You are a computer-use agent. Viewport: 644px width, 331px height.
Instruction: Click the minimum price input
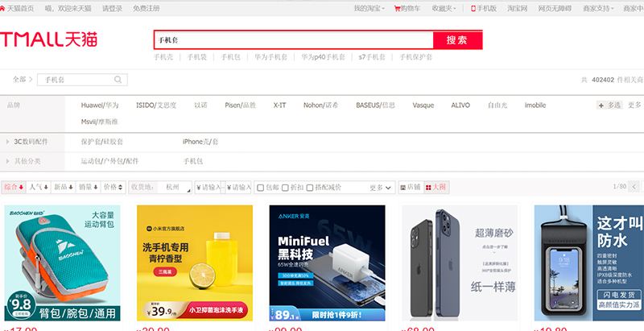coord(208,188)
